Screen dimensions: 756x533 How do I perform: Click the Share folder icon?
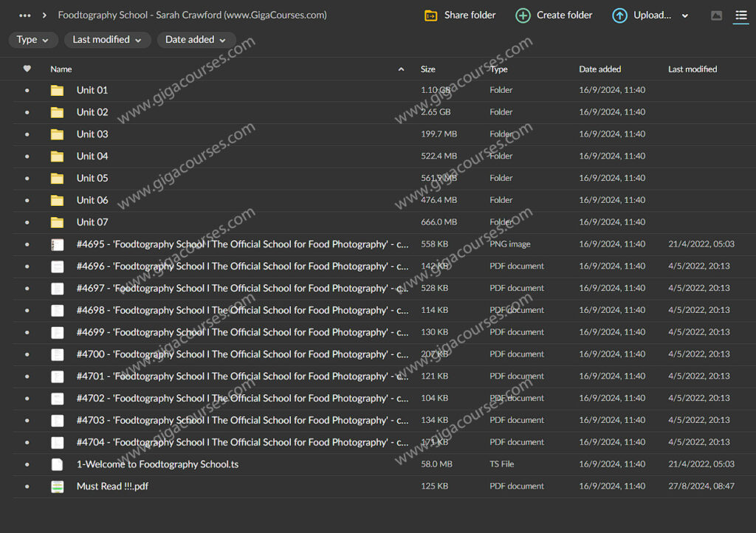pyautogui.click(x=431, y=16)
